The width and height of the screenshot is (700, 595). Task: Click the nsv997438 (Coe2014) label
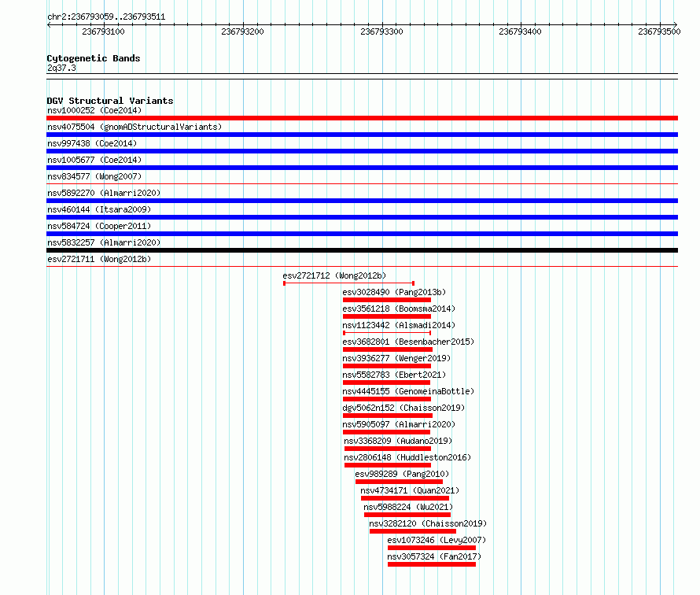point(92,143)
